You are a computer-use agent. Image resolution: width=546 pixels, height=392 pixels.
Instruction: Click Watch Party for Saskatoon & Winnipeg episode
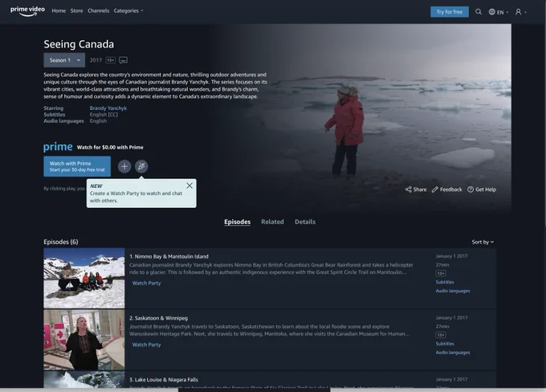tap(146, 345)
